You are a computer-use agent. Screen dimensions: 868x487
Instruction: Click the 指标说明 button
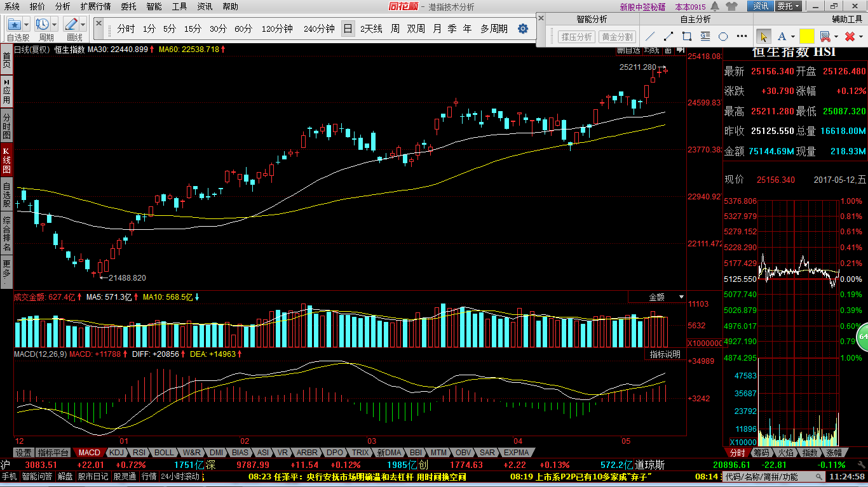click(665, 354)
